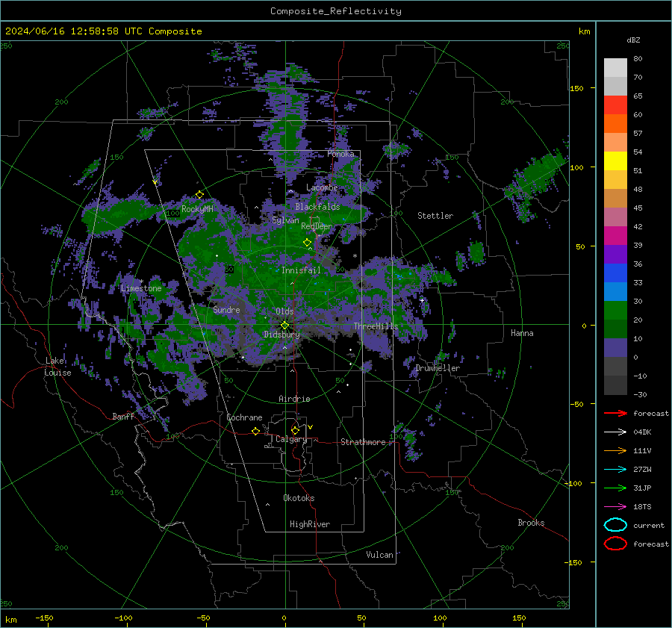Click the Didsbury city label

pyautogui.click(x=281, y=335)
